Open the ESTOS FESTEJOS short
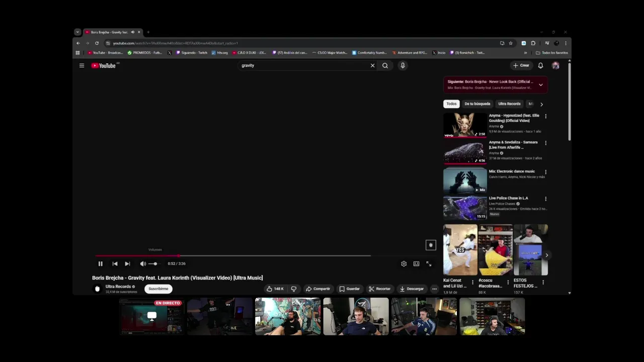The image size is (644, 362). coord(530,250)
